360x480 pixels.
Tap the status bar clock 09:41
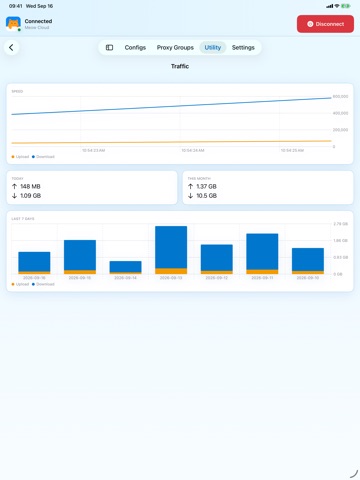[x=15, y=6]
